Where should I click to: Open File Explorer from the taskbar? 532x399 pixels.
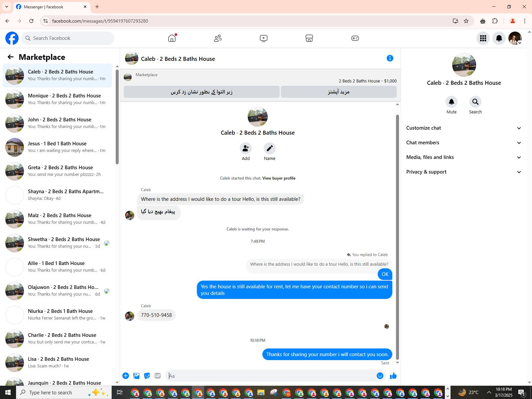tap(261, 393)
